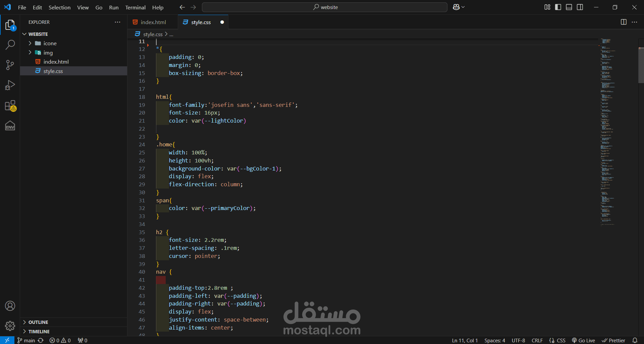Click line number 24 in gutter

click(142, 145)
